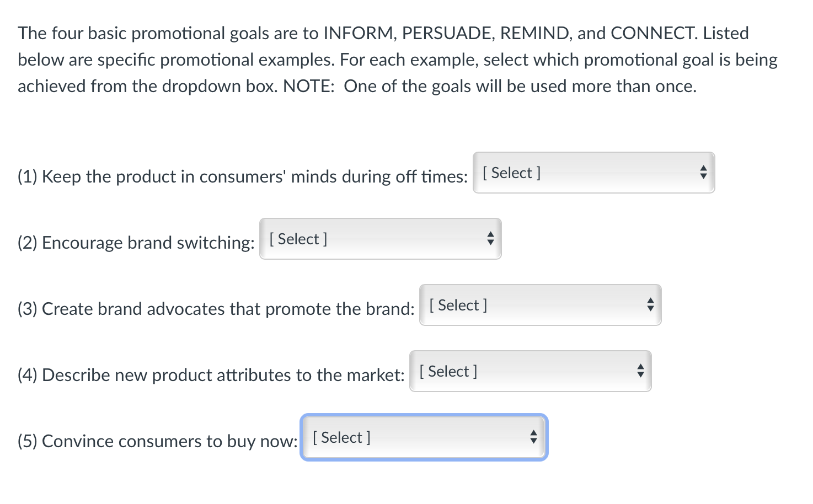The image size is (813, 504).
Task: Click the downward triangle on the last dropdown
Action: pyautogui.click(x=533, y=441)
